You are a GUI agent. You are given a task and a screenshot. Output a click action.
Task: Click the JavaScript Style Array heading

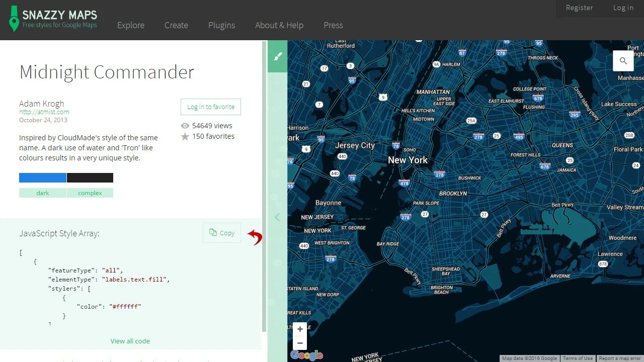(59, 233)
